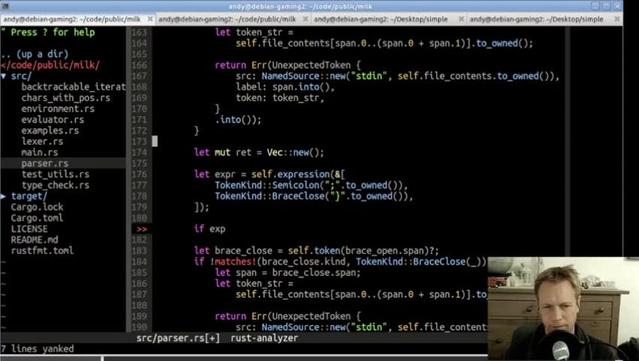Click 'token: token_str,' on line 169
This screenshot has width=639, height=361.
(x=280, y=98)
